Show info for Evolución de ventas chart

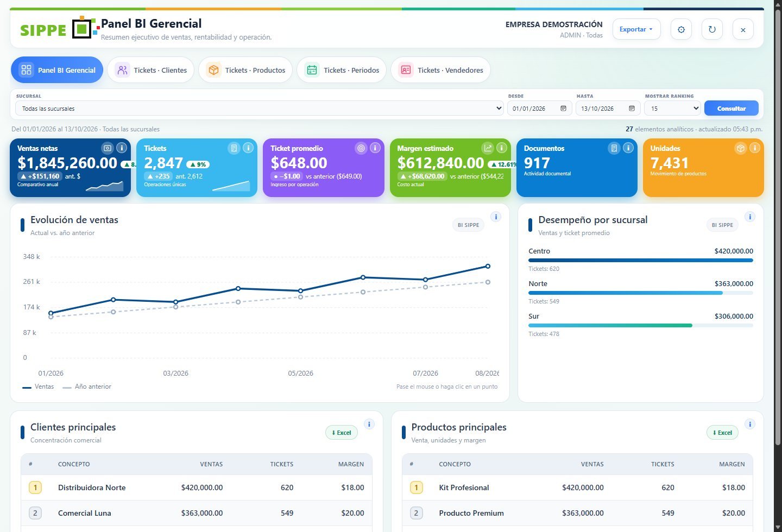(x=496, y=217)
